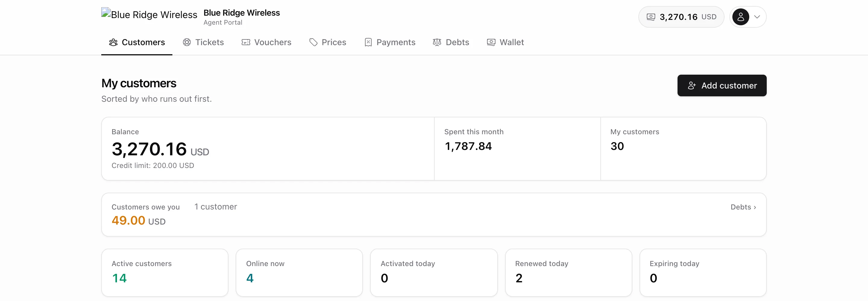Select the Renewed today card

click(x=568, y=273)
